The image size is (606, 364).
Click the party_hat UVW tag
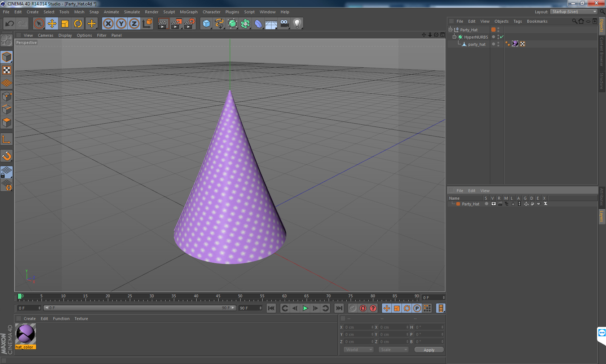point(522,44)
